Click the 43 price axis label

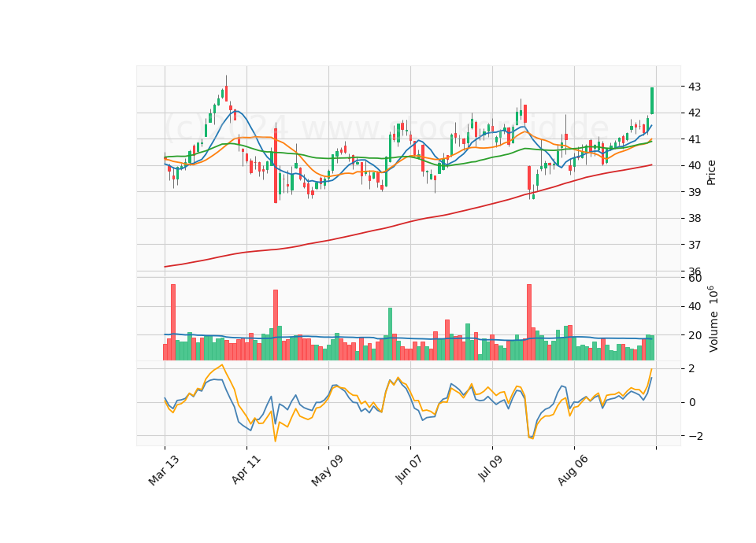(x=695, y=87)
